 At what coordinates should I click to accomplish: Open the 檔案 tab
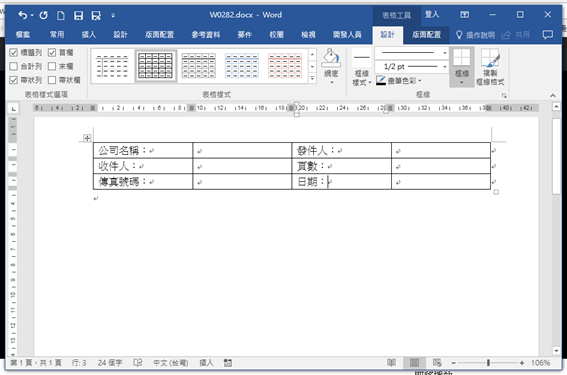[23, 35]
